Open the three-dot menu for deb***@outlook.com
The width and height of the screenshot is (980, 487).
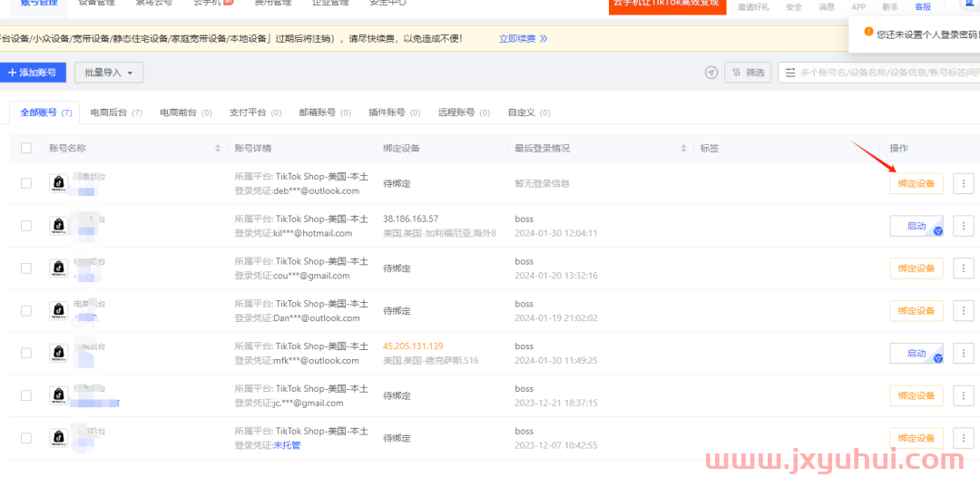pyautogui.click(x=963, y=183)
